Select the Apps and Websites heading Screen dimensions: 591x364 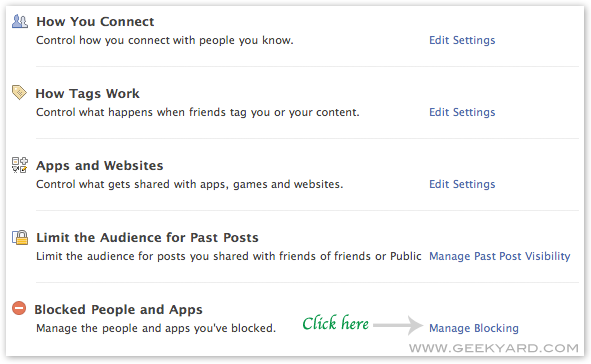[100, 165]
